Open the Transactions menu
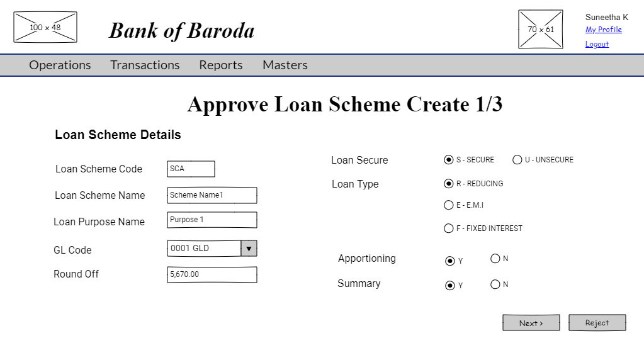This screenshot has height=343, width=644. point(145,65)
